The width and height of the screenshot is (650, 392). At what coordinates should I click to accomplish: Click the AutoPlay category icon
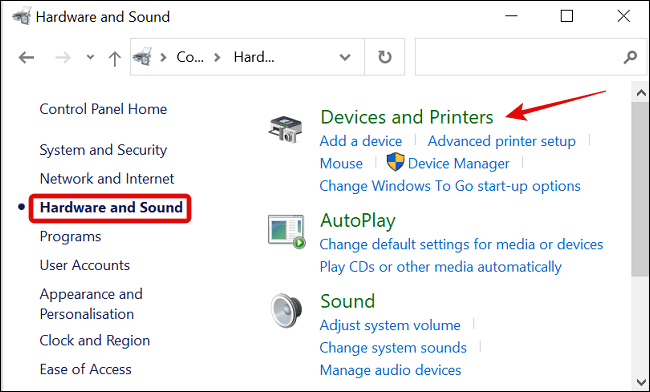coord(286,232)
